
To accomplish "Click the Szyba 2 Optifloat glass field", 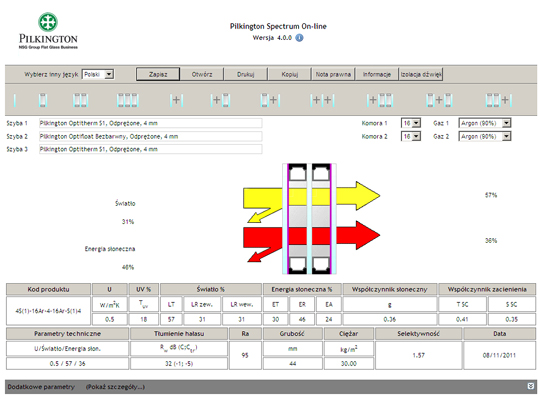I will point(150,136).
